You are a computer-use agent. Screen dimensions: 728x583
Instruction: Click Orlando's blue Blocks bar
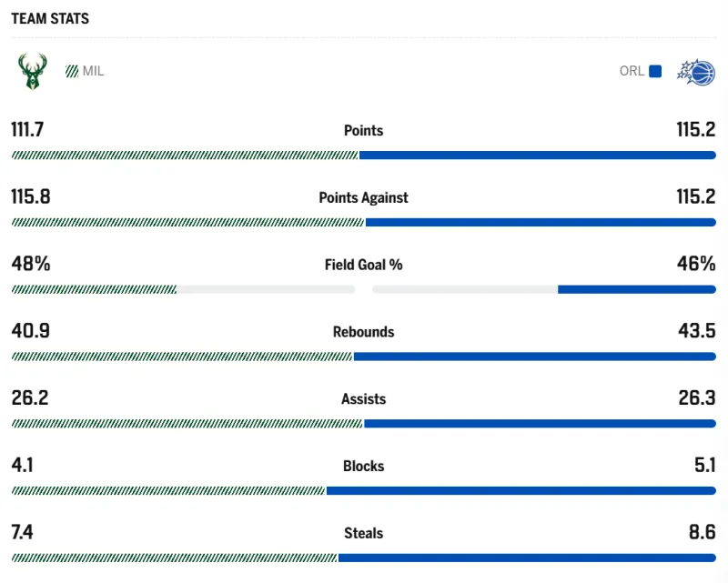521,491
